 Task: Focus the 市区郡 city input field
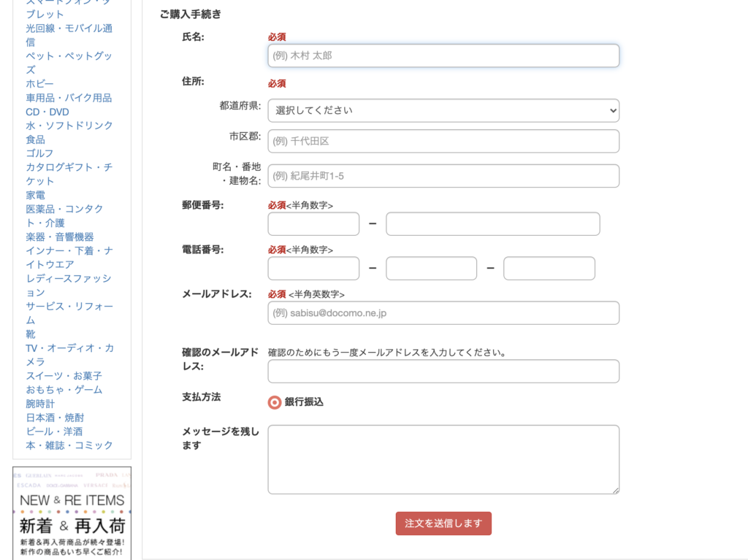coord(443,141)
